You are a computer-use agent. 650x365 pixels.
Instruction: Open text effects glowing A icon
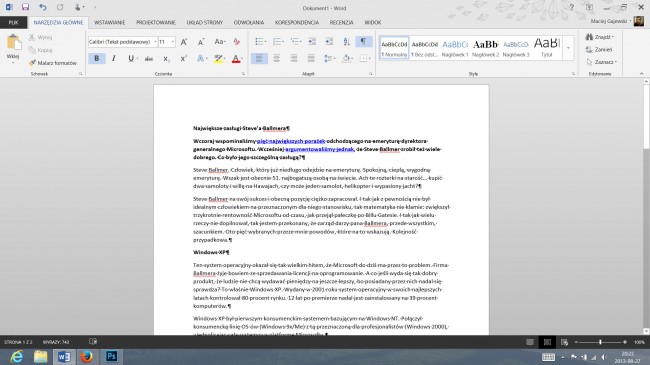201,58
